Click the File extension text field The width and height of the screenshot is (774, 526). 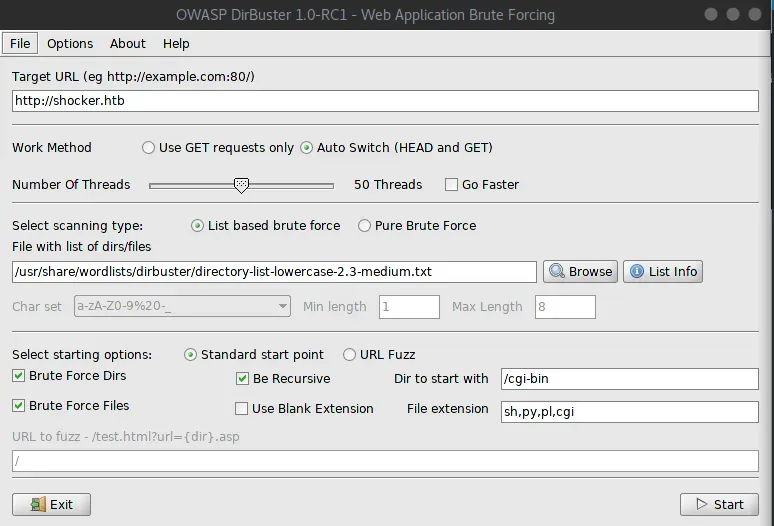coord(629,411)
